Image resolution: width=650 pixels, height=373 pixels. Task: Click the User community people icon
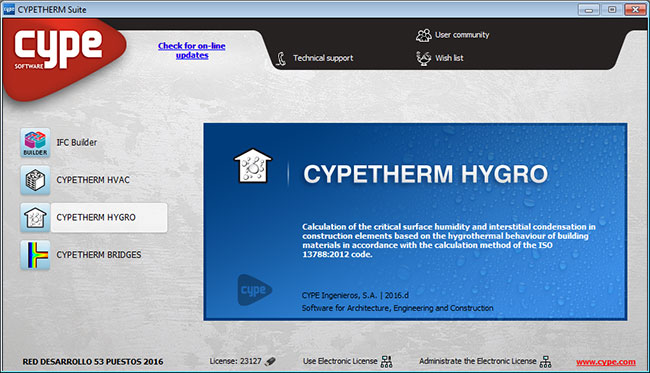click(424, 35)
